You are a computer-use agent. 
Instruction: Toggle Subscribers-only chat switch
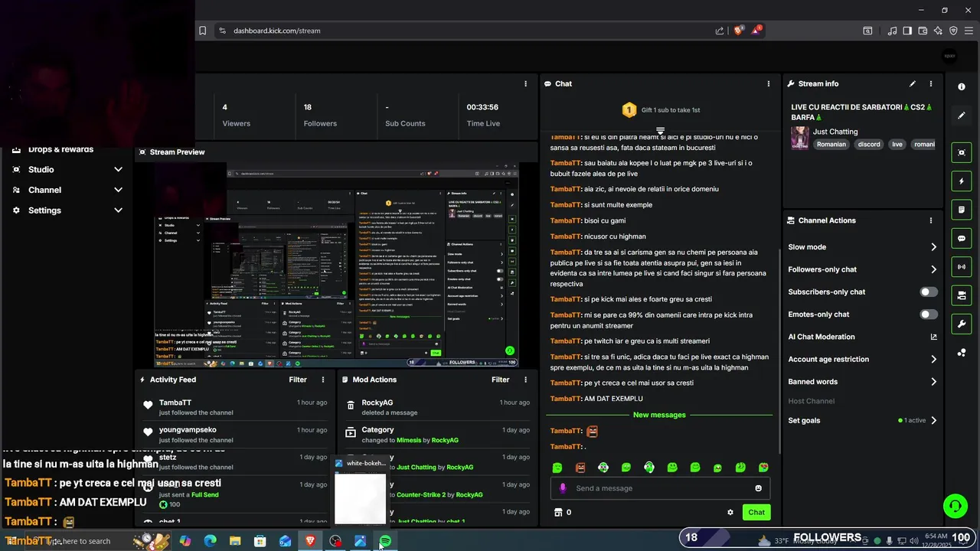click(928, 292)
